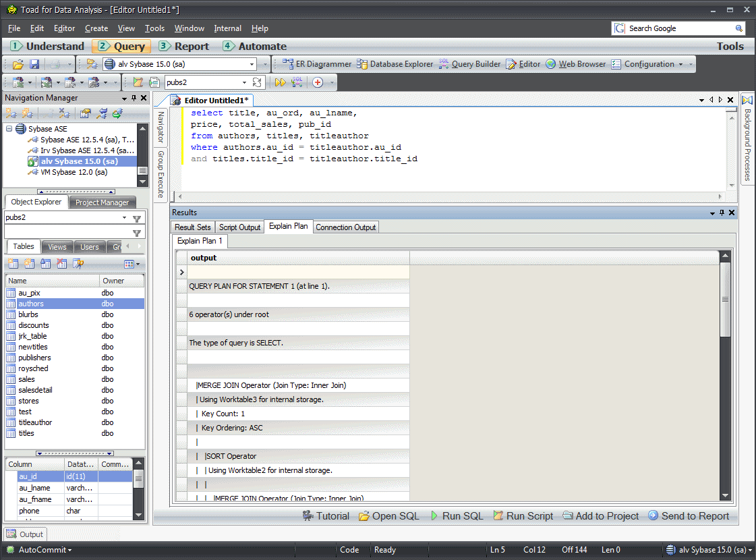756x560 pixels.
Task: Click the Run SQL button
Action: [x=457, y=516]
